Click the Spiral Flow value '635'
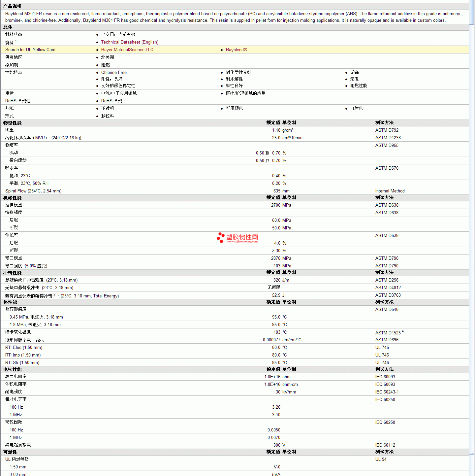 coord(277,191)
